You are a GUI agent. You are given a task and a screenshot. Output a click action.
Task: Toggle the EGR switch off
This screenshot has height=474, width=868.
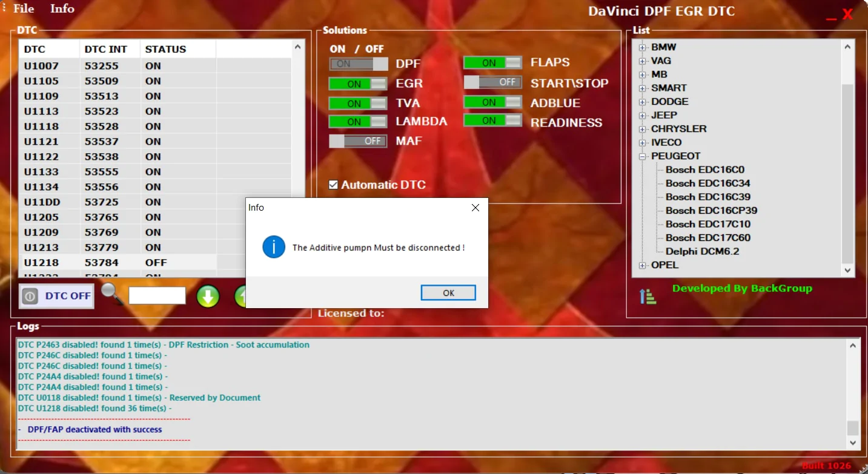(357, 83)
